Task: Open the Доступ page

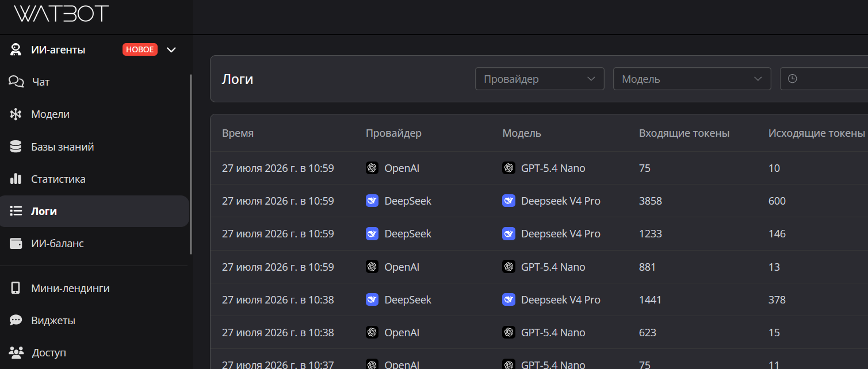Action: [x=49, y=353]
